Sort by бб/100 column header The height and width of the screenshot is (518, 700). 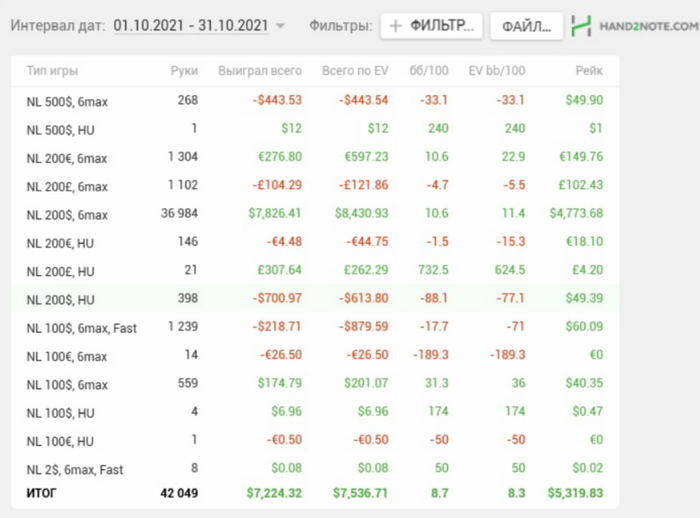pos(429,71)
